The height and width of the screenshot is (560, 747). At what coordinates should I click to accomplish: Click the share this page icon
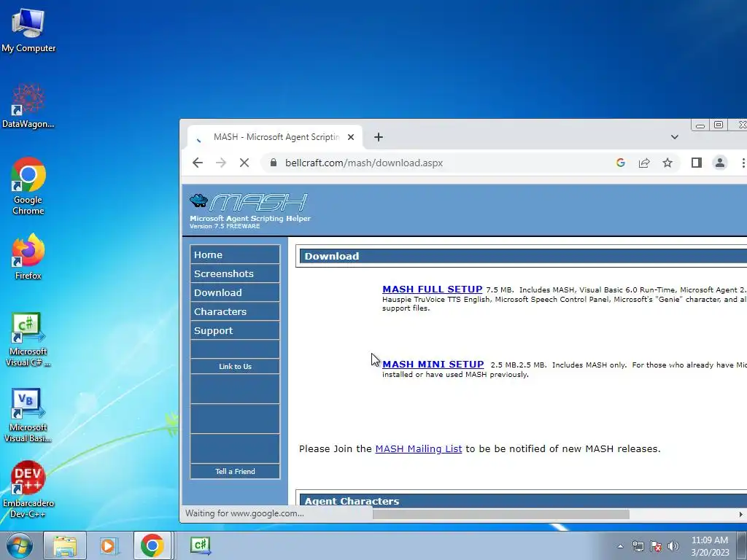click(644, 163)
